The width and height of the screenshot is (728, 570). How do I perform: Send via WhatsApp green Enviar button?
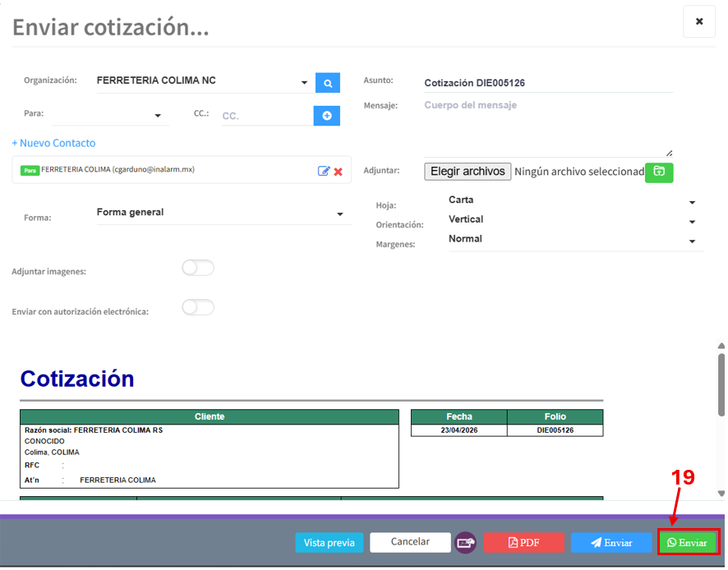pos(688,542)
